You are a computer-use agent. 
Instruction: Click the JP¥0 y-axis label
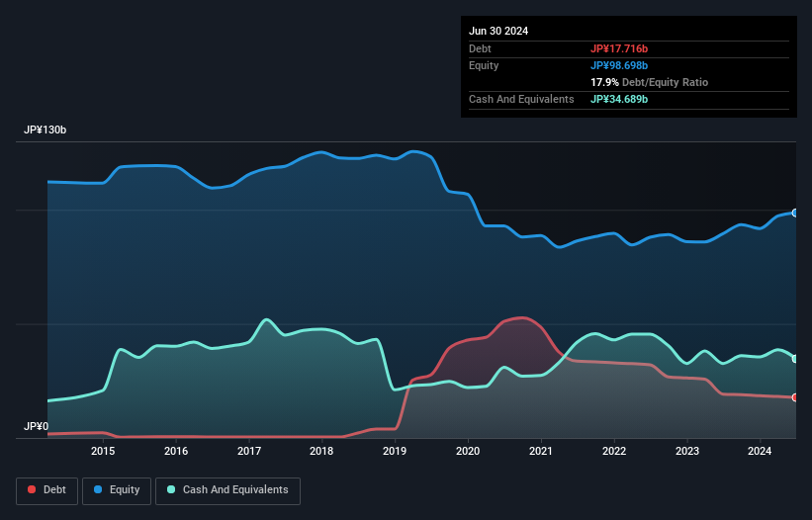(37, 426)
